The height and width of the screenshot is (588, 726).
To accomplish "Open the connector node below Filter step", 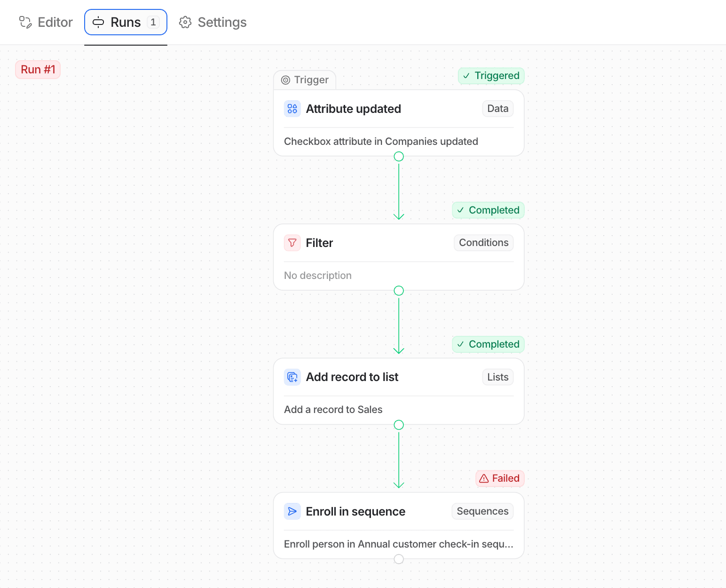I will pyautogui.click(x=399, y=290).
